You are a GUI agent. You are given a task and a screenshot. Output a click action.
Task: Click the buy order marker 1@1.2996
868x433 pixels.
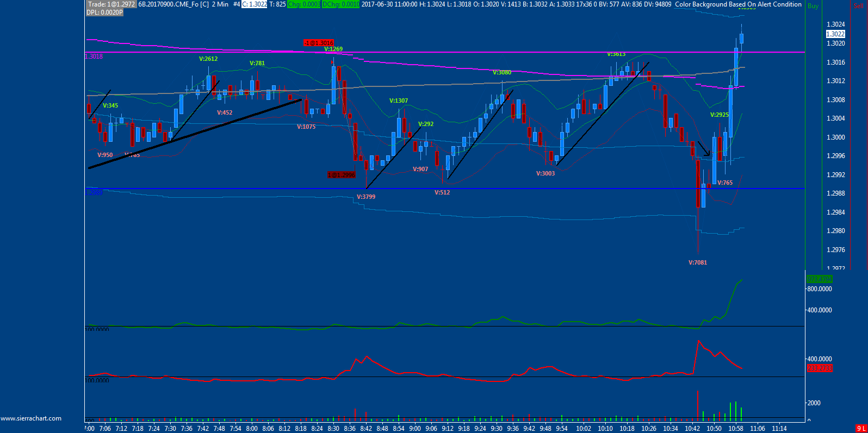341,175
